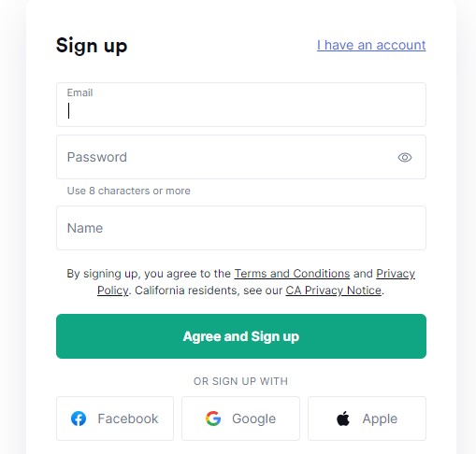This screenshot has height=454, width=476.
Task: Open the "I have an account" link
Action: [x=371, y=45]
